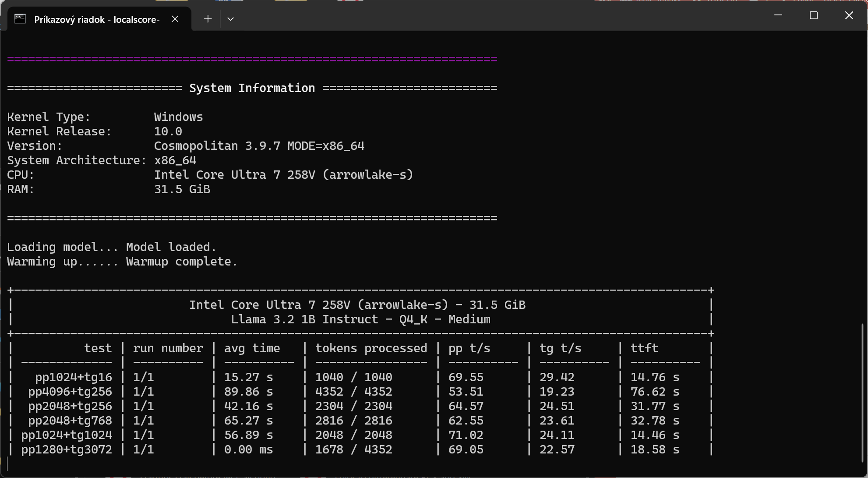Minimize the terminal window
This screenshot has width=868, height=478.
pyautogui.click(x=778, y=15)
